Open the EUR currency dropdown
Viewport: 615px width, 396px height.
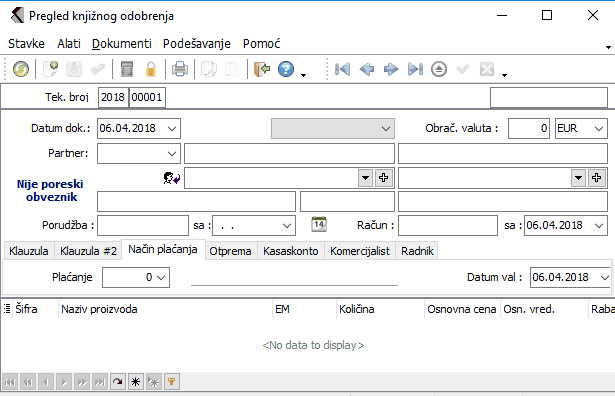(x=599, y=129)
